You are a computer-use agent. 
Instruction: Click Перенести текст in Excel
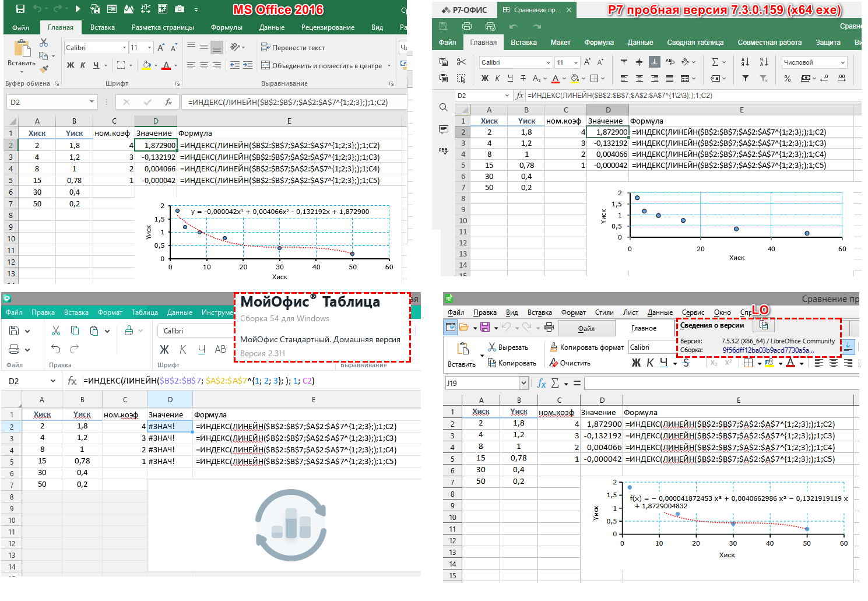[293, 47]
